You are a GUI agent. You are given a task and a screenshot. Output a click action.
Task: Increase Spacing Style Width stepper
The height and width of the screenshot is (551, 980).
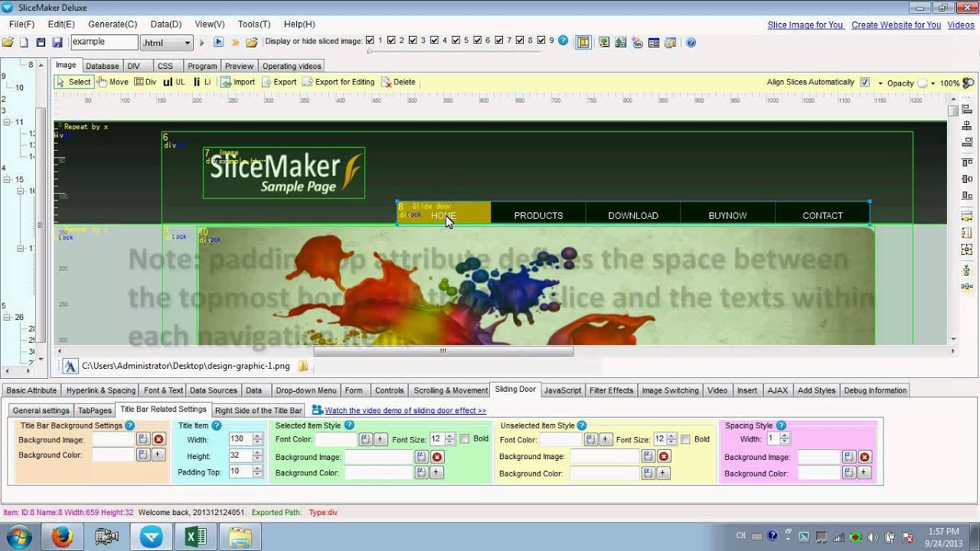(x=785, y=436)
